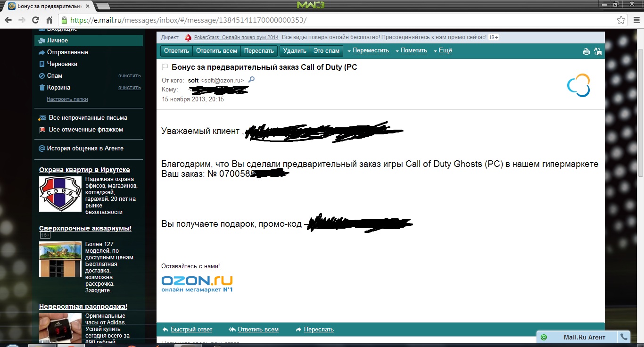Click the Forward arrow icon at bottom
Screen dimensions: 644x347
(298, 330)
